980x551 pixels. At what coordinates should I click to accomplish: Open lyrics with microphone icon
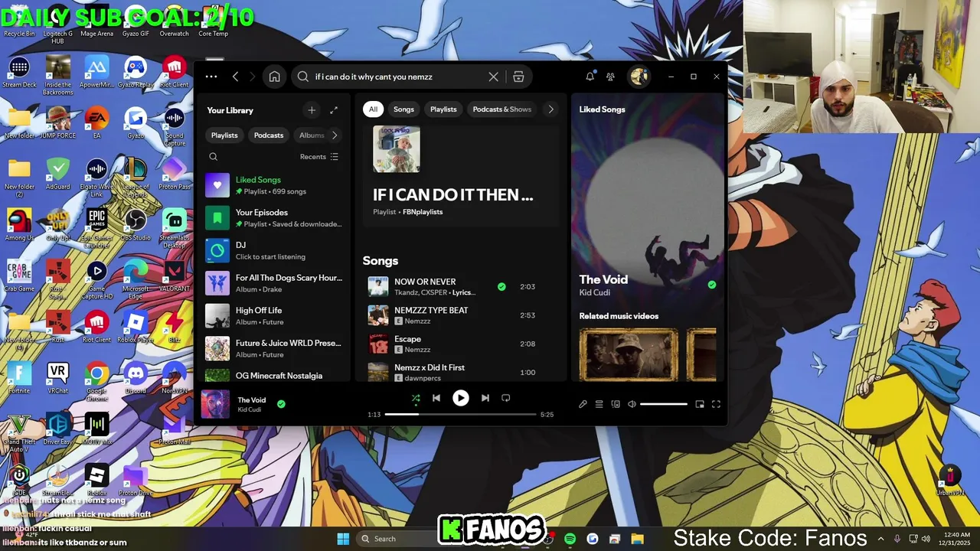pos(583,404)
